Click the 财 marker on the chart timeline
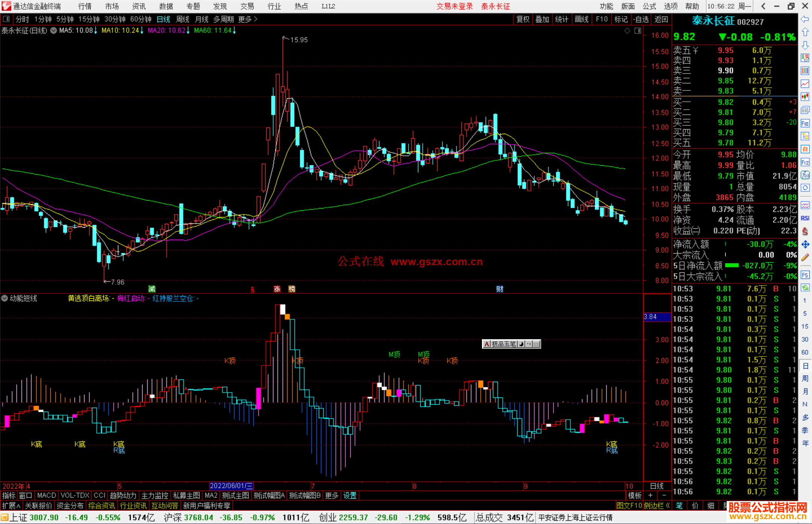Image resolution: width=812 pixels, height=524 pixels. click(500, 289)
